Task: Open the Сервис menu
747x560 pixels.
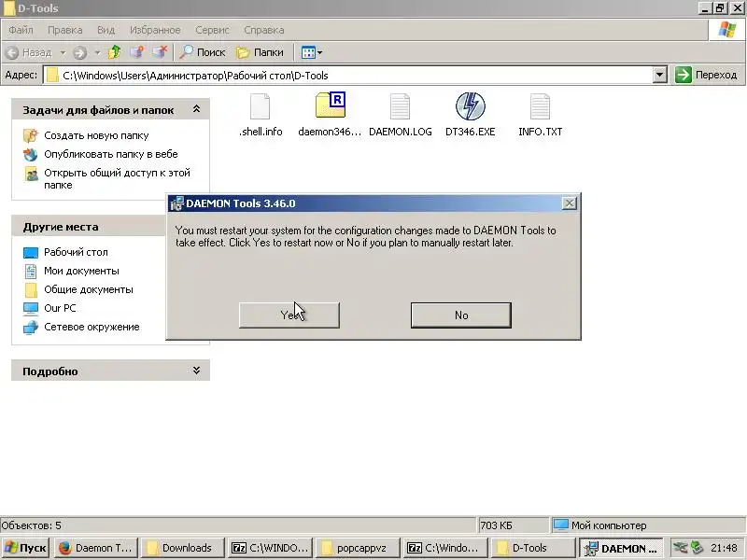Action: click(212, 30)
